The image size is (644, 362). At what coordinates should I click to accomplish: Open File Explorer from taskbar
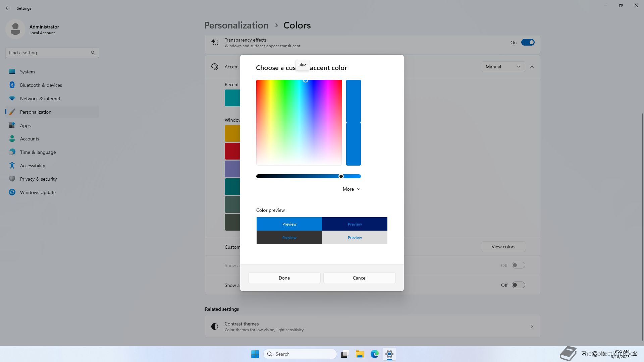point(360,354)
